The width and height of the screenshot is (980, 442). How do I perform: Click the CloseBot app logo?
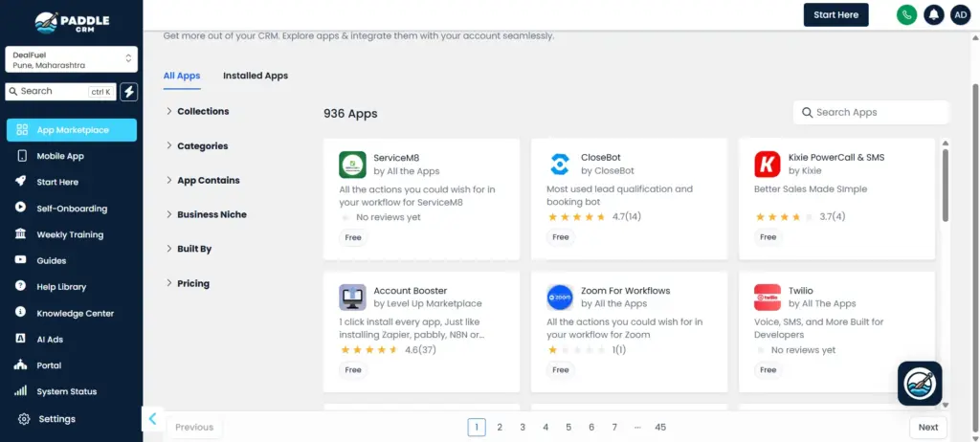coord(560,165)
